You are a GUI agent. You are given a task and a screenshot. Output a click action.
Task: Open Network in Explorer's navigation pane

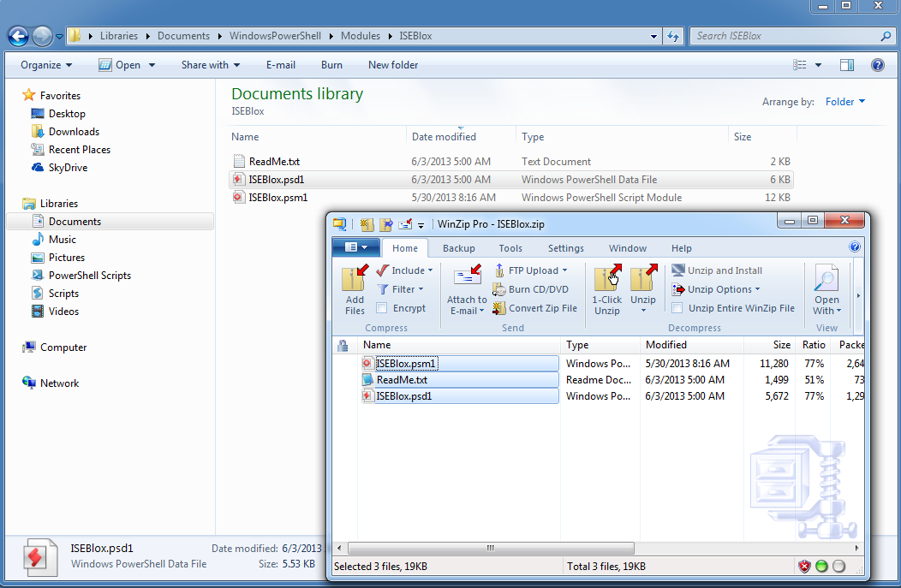(x=51, y=383)
